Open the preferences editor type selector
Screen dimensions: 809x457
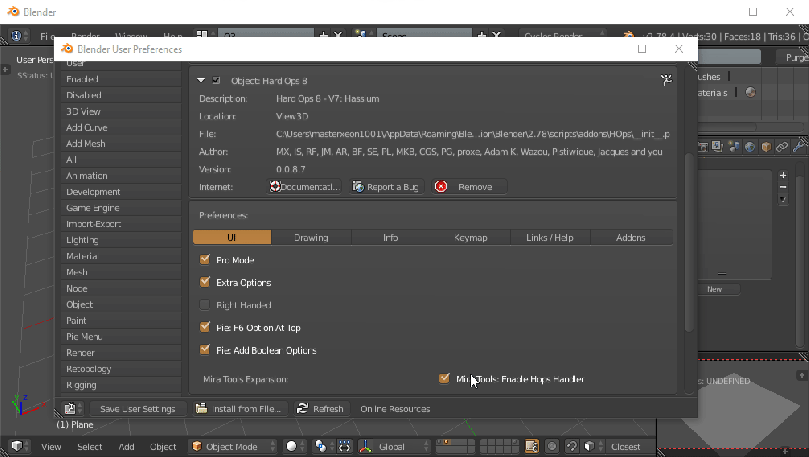[x=72, y=409]
